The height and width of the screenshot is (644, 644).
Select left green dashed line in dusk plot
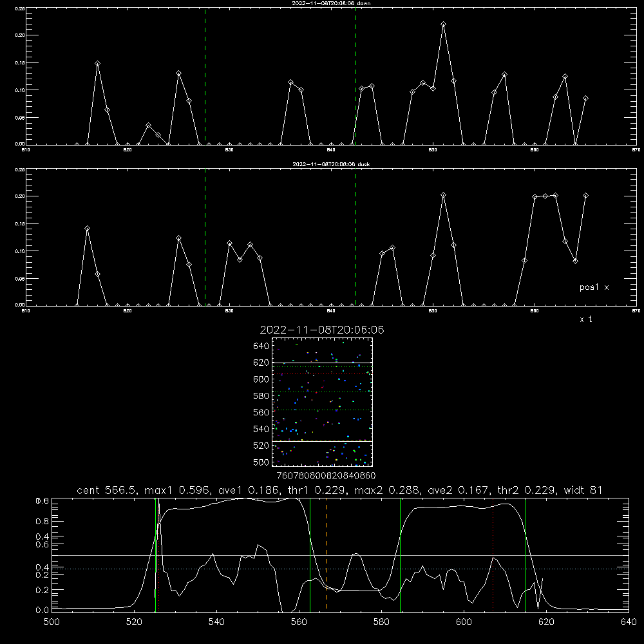tap(205, 237)
